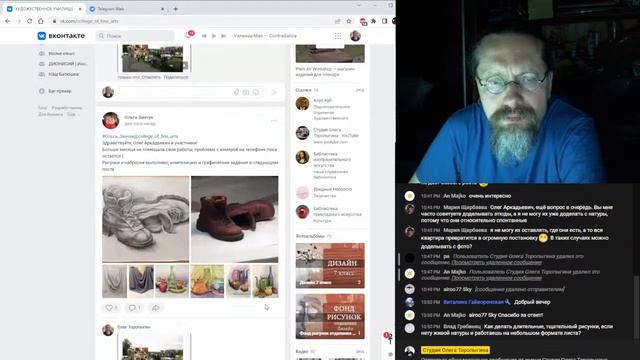Open the video thumbnail above the comment box

[x=153, y=58]
